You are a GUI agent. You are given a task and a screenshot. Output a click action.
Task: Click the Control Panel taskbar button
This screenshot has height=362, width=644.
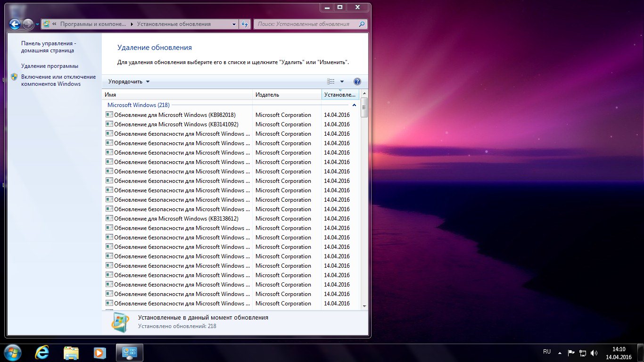point(129,352)
